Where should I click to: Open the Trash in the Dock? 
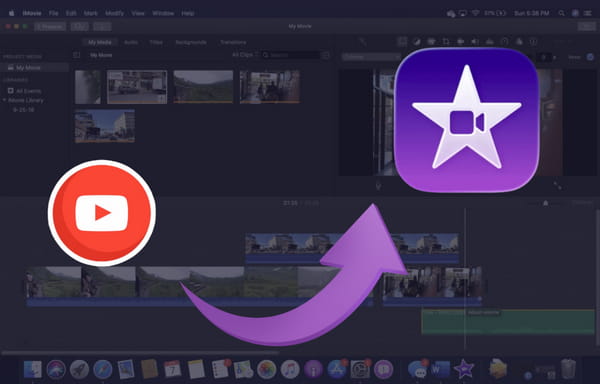coord(569,369)
